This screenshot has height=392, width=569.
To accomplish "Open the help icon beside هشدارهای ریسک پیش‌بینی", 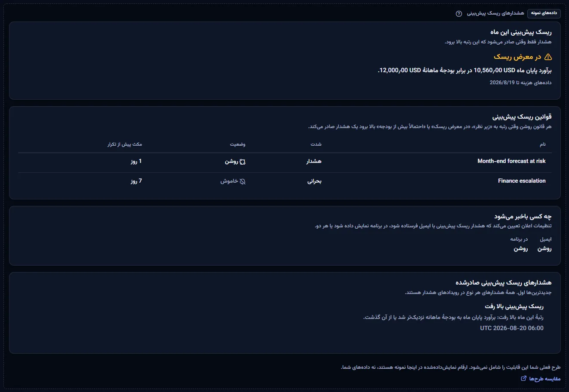I will click(459, 13).
